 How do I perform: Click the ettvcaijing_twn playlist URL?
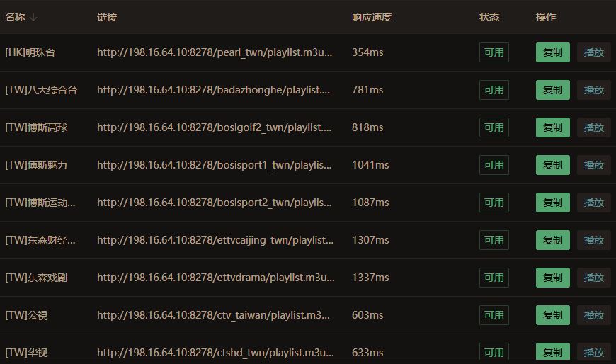[x=215, y=240]
